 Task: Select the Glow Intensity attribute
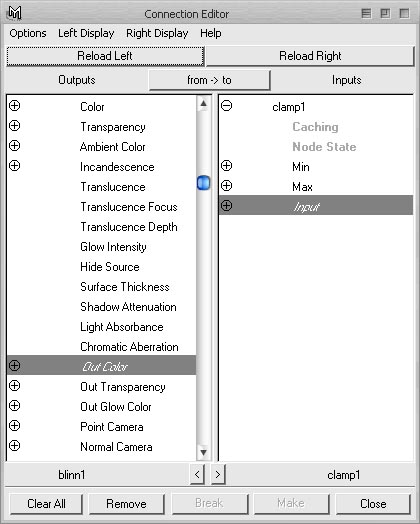click(x=113, y=247)
